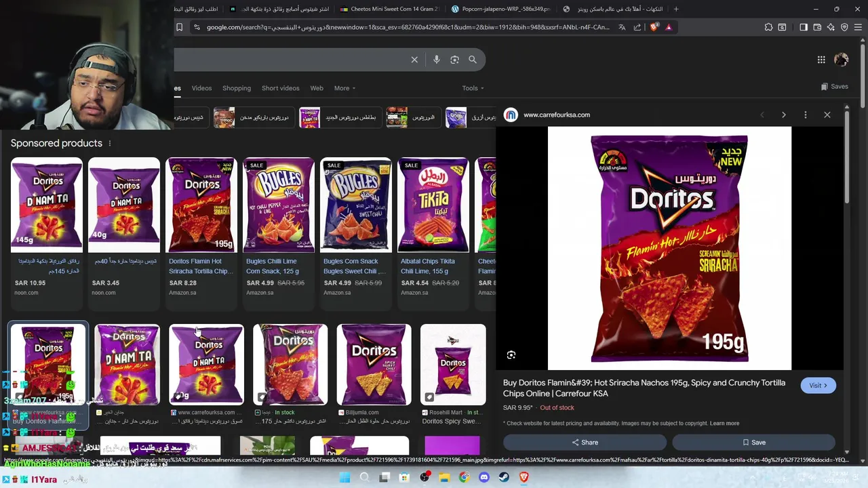868x488 pixels.
Task: Toggle the browser sidebar panel
Action: (x=804, y=27)
